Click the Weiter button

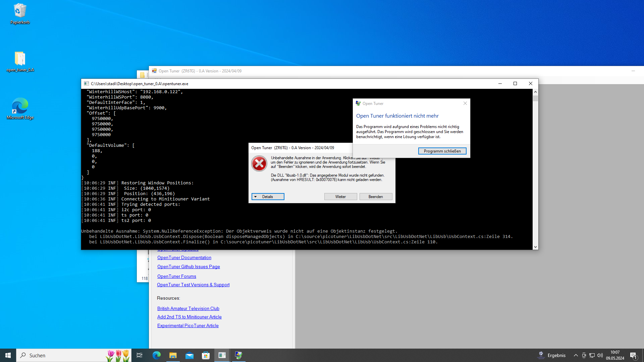[x=340, y=197]
